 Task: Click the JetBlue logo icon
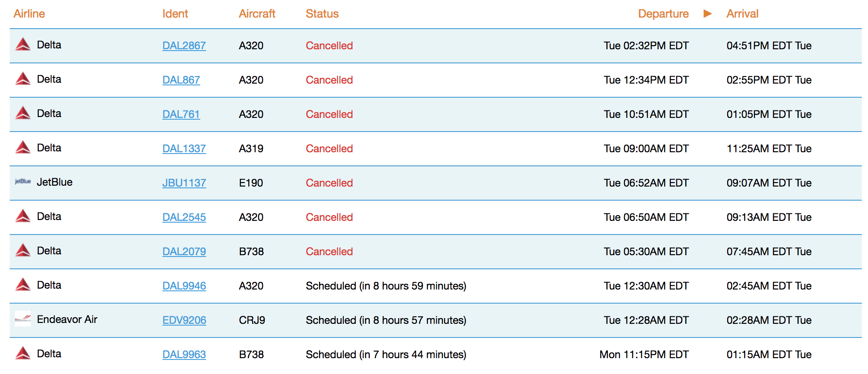point(23,181)
